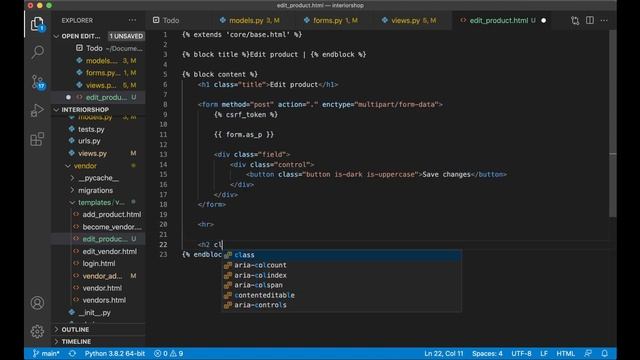Image resolution: width=640 pixels, height=360 pixels.
Task: Click the 1 UNSAVED badge
Action: (x=126, y=36)
